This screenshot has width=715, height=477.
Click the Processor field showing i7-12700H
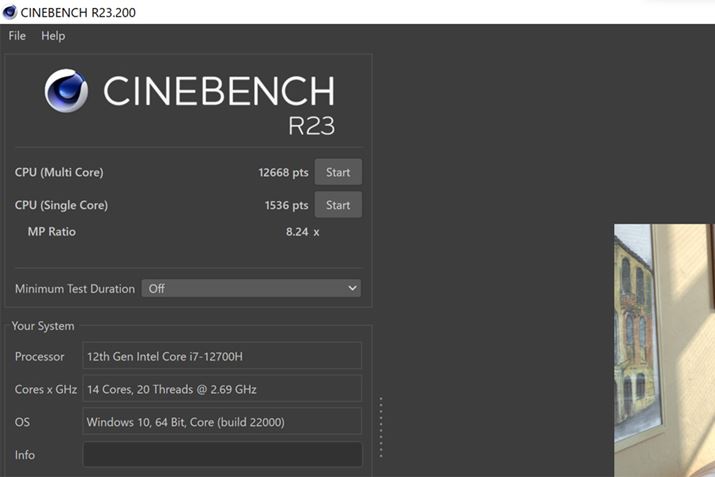222,356
